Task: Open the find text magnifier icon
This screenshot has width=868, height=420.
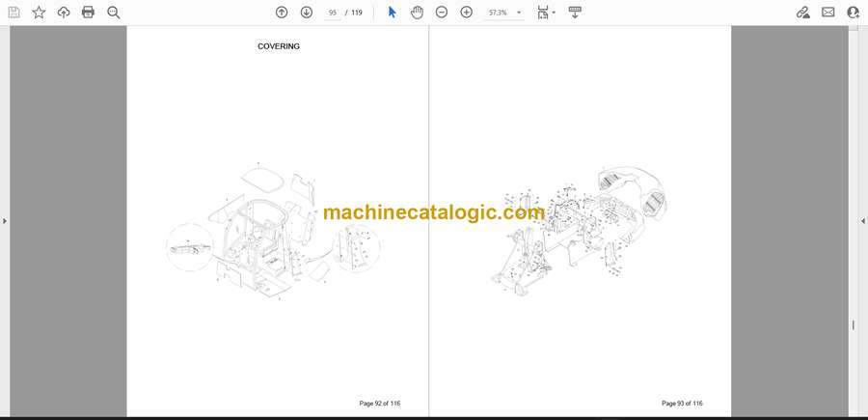Action: coord(114,13)
